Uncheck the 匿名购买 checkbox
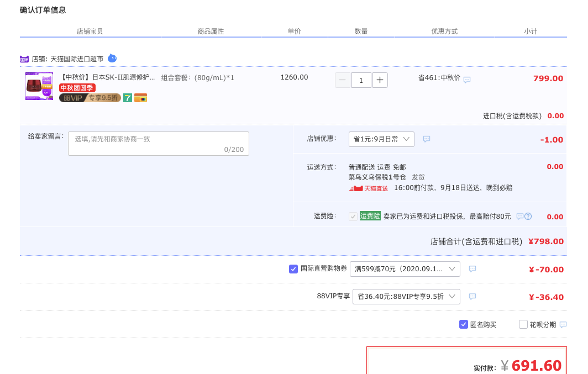The height and width of the screenshot is (374, 588). point(464,324)
